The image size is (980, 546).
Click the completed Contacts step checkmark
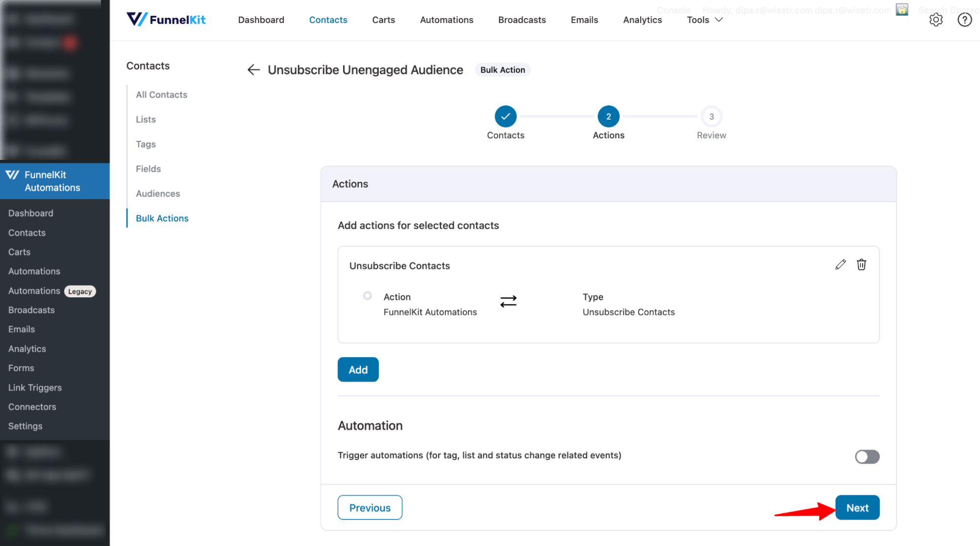[x=505, y=117]
